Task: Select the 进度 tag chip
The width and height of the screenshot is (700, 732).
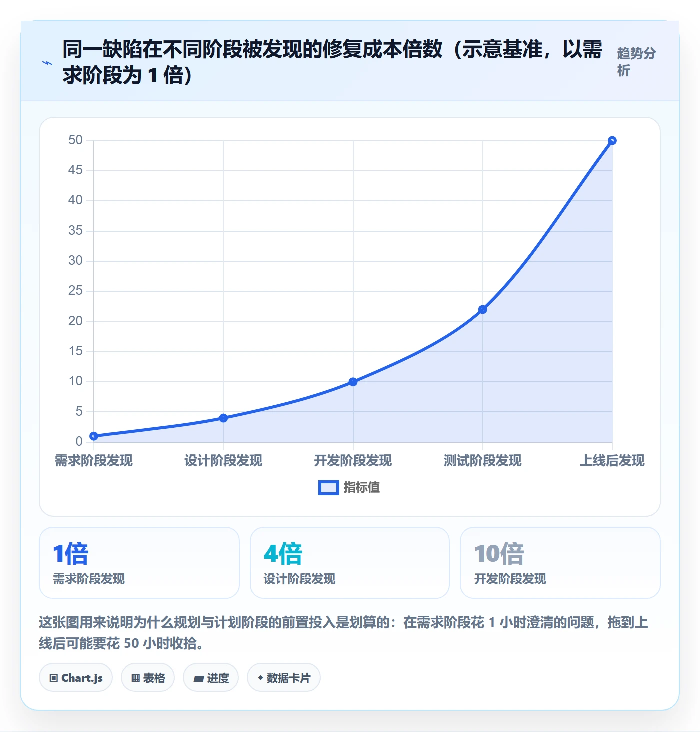Action: (x=211, y=678)
